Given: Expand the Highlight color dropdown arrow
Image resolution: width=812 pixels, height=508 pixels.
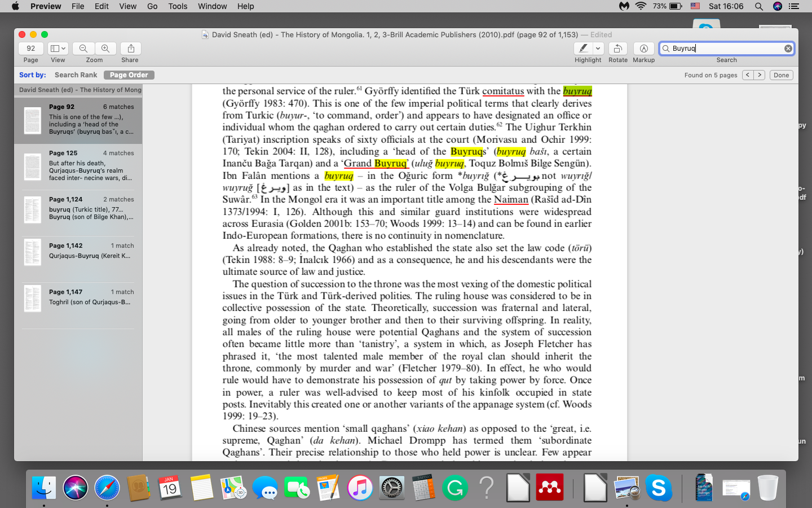Looking at the screenshot, I should coord(598,49).
